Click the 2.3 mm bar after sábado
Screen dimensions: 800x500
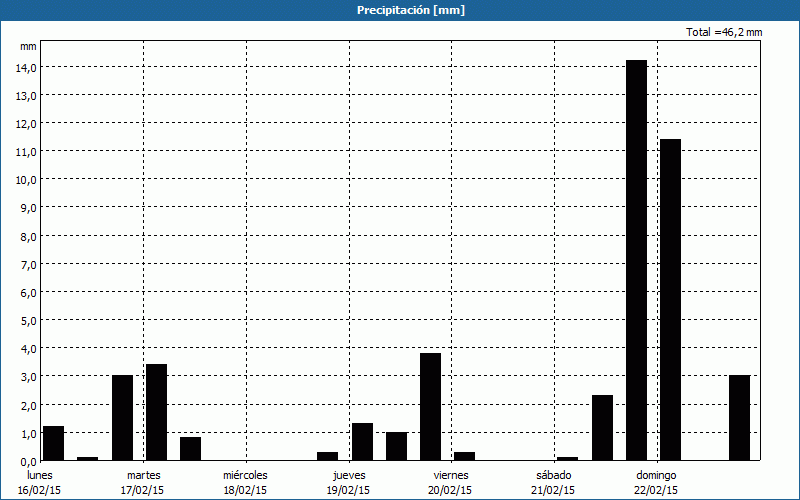602,428
